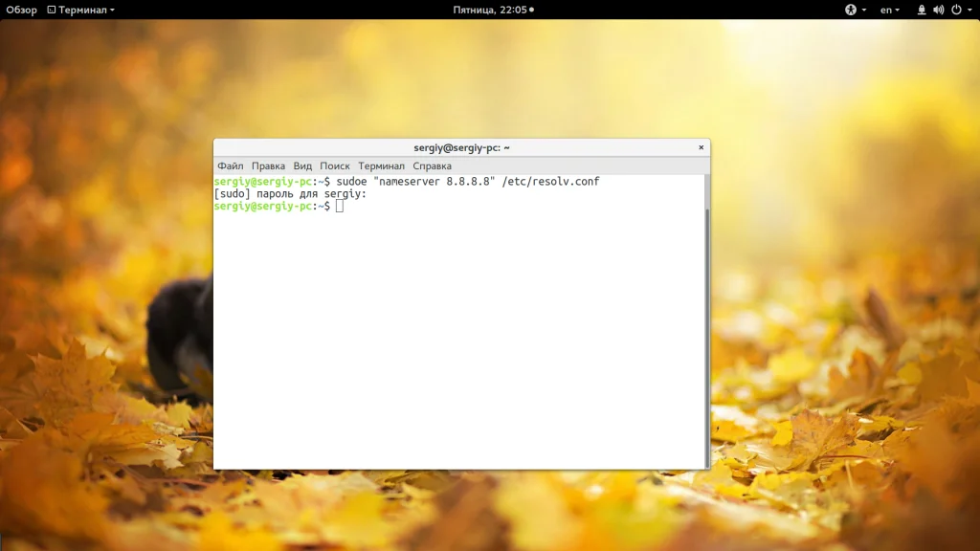Click the wired network status icon
Viewport: 980px width, 551px height.
(x=922, y=10)
